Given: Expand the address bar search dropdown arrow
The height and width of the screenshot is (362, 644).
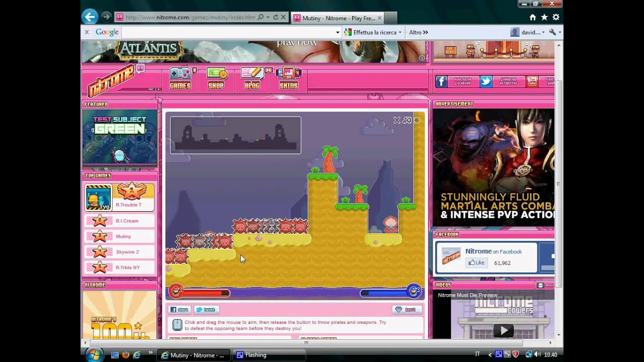Looking at the screenshot, I should [268, 18].
